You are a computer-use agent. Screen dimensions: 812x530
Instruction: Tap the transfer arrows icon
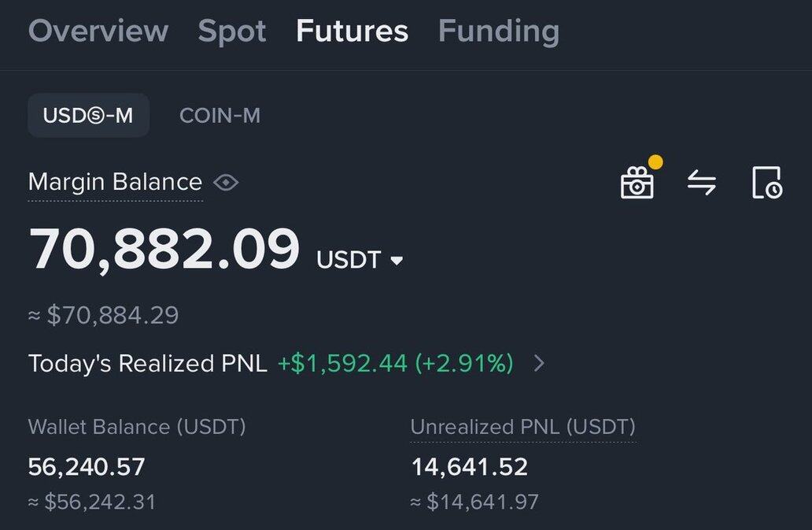tap(702, 183)
